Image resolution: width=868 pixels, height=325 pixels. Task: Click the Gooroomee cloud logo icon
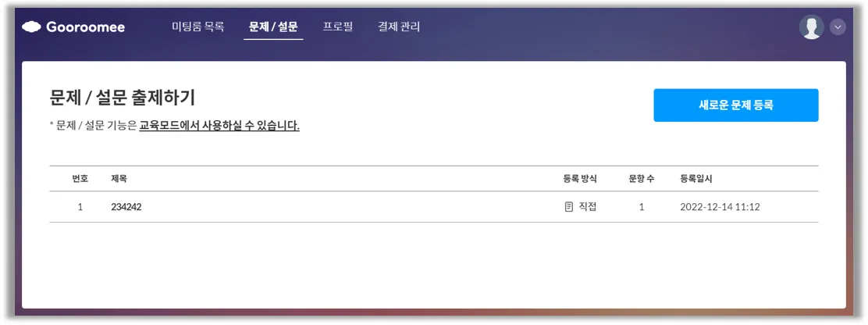[x=31, y=27]
